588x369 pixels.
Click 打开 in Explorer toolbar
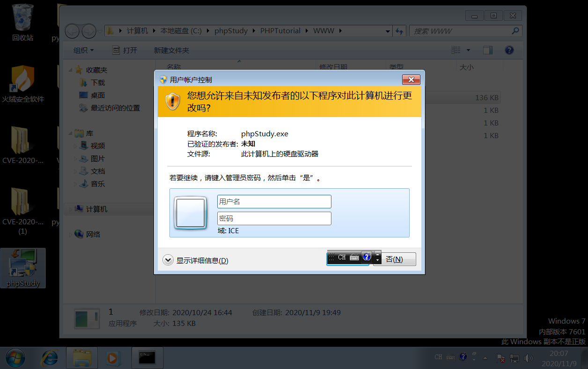click(125, 50)
